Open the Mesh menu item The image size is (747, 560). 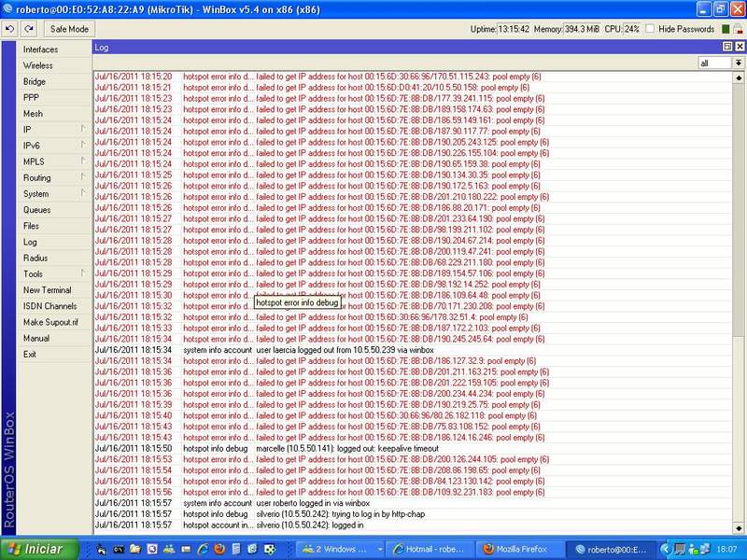point(53,114)
